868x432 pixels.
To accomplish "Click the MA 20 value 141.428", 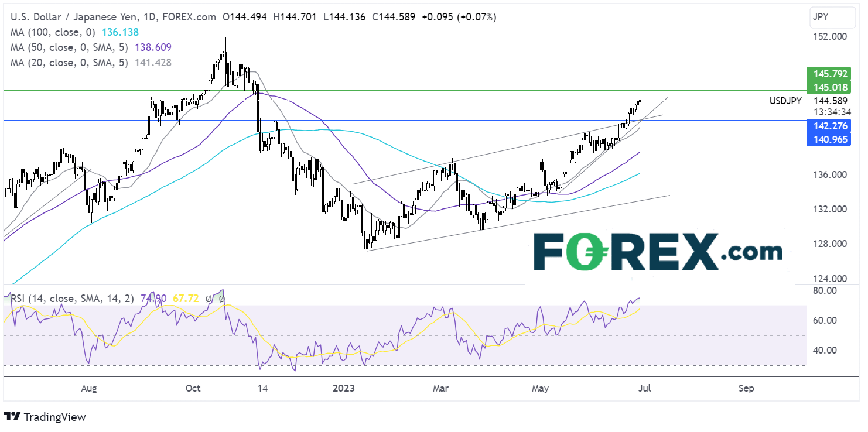I will pyautogui.click(x=153, y=62).
